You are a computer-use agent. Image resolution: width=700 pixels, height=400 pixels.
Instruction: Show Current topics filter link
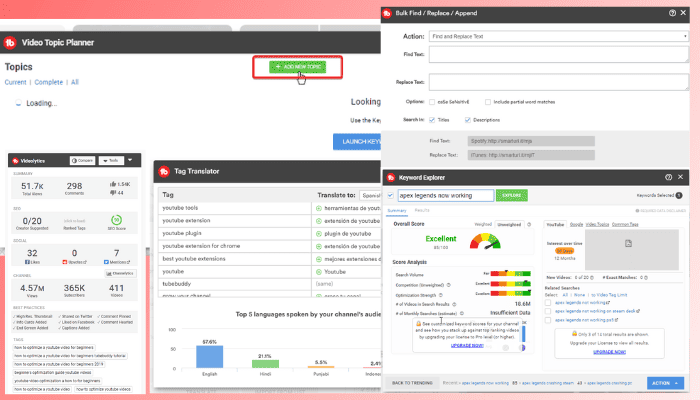coord(16,82)
